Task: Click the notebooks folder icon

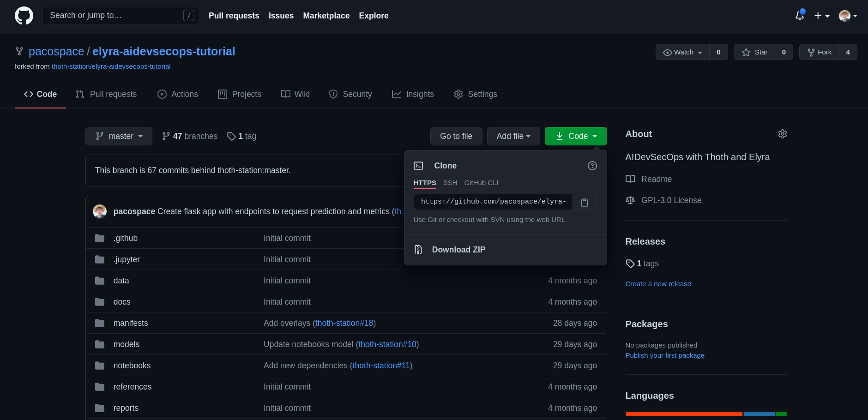Action: [x=100, y=366]
